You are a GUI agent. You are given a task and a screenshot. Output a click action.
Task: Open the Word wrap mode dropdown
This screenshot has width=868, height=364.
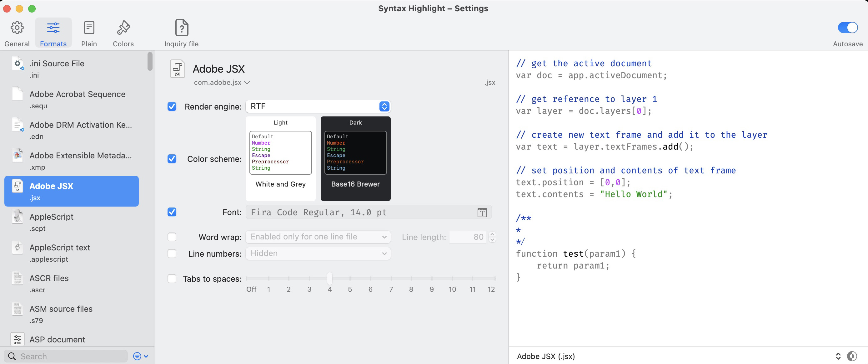click(x=318, y=237)
